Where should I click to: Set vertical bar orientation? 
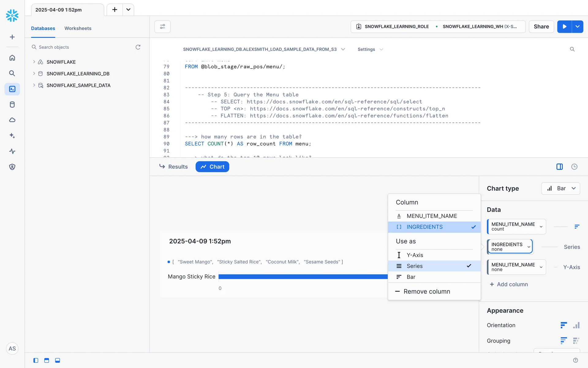pyautogui.click(x=576, y=325)
